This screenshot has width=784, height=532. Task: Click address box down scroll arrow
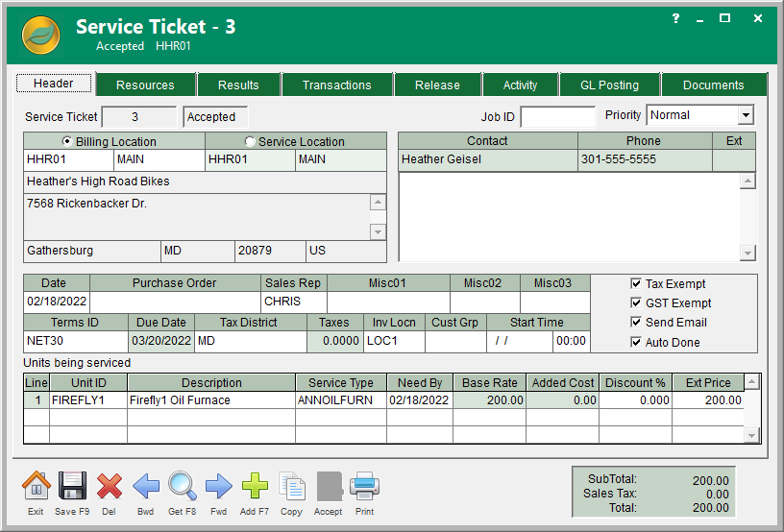click(378, 231)
